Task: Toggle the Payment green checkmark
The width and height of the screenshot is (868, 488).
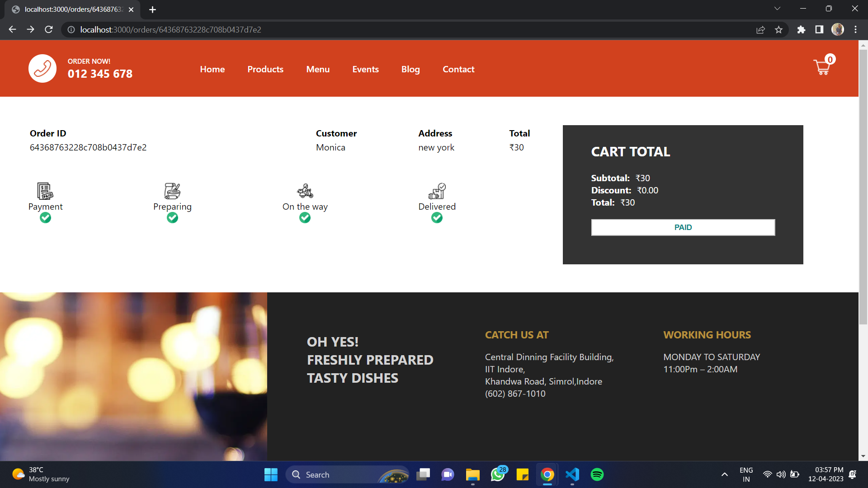Action: (45, 218)
